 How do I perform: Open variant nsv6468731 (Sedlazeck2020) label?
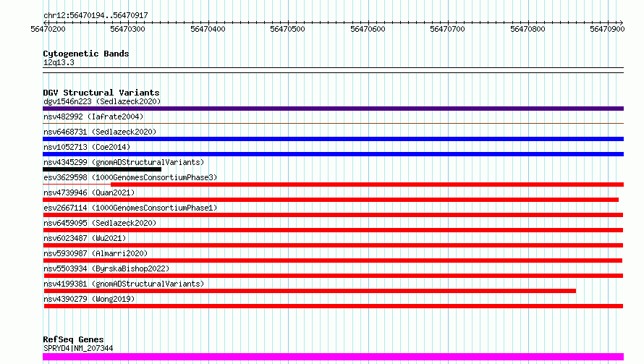100,132
